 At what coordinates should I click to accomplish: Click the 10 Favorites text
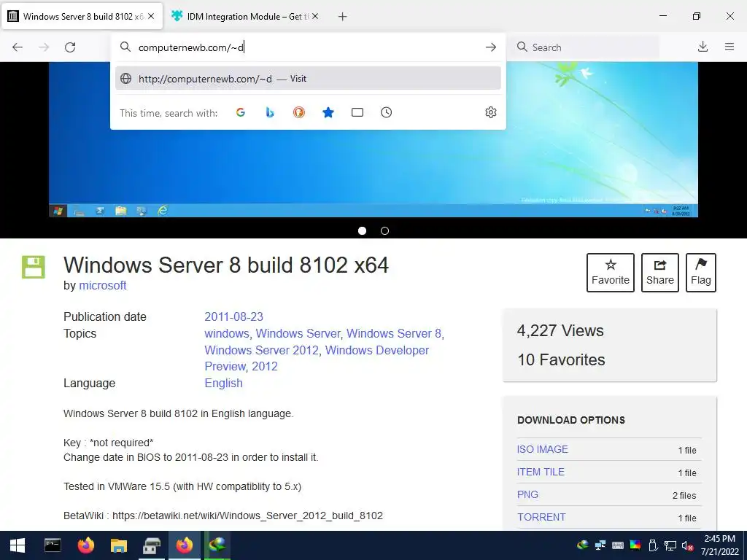coord(561,359)
